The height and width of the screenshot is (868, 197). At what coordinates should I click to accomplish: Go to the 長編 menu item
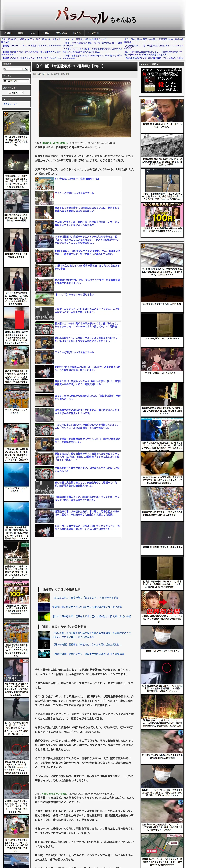click(33, 33)
